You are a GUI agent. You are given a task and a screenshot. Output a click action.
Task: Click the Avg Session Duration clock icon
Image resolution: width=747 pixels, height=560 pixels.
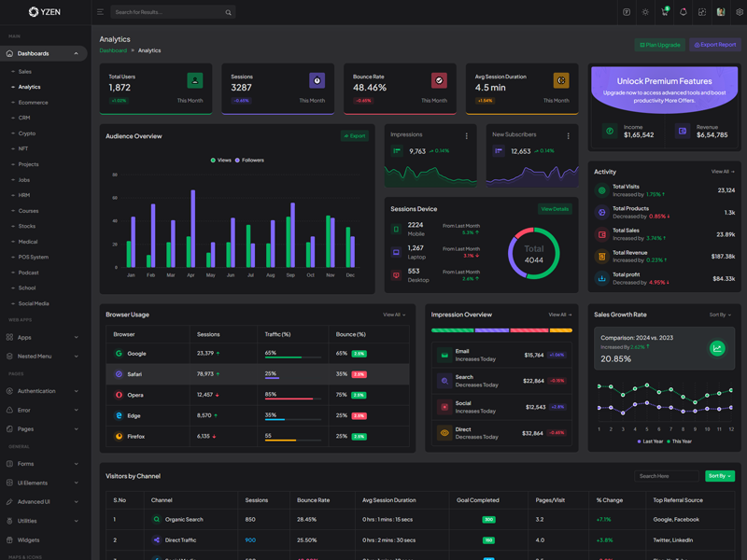[x=560, y=81]
